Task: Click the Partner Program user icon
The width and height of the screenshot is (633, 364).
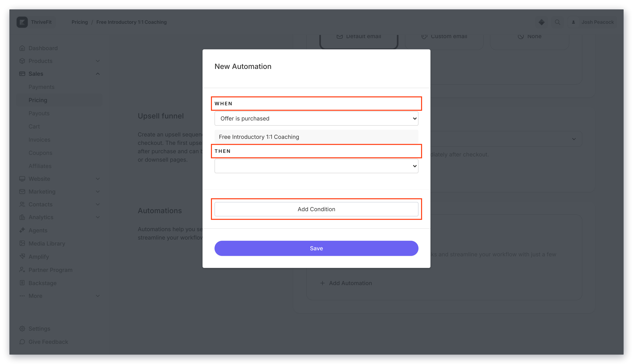Action: click(22, 270)
